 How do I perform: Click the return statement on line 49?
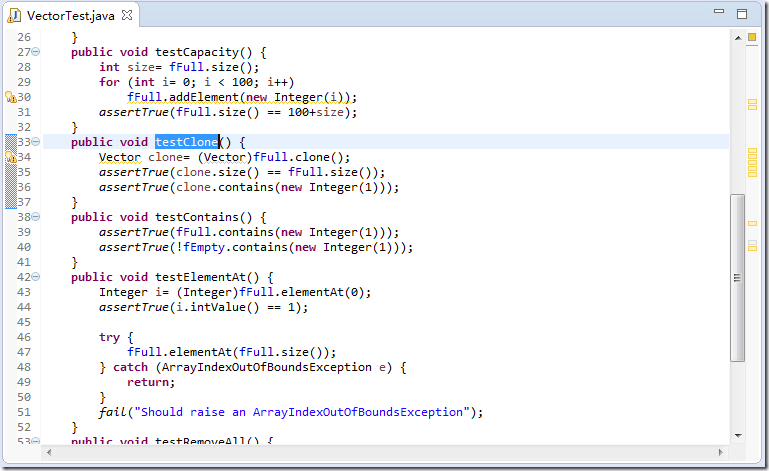[151, 382]
